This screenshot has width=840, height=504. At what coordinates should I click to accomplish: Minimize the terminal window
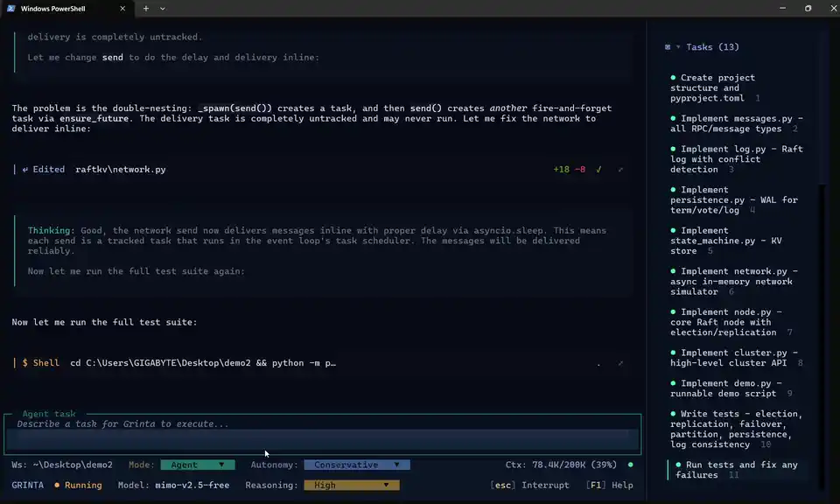tap(782, 8)
